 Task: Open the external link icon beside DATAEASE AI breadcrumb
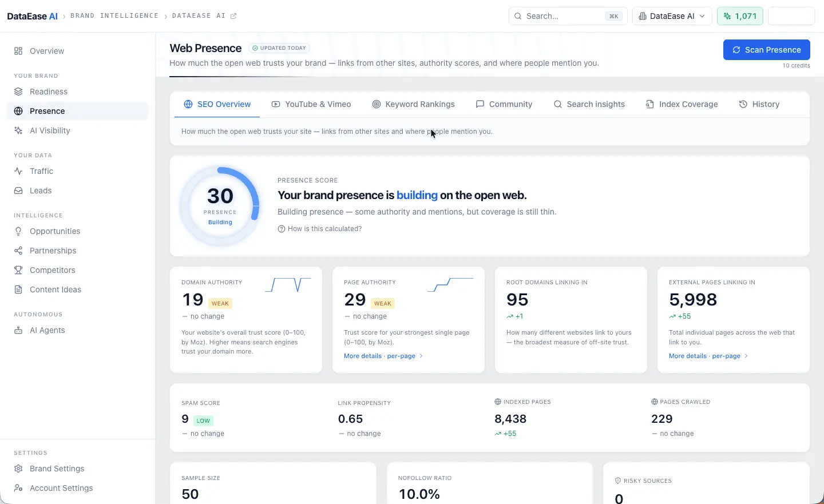233,16
